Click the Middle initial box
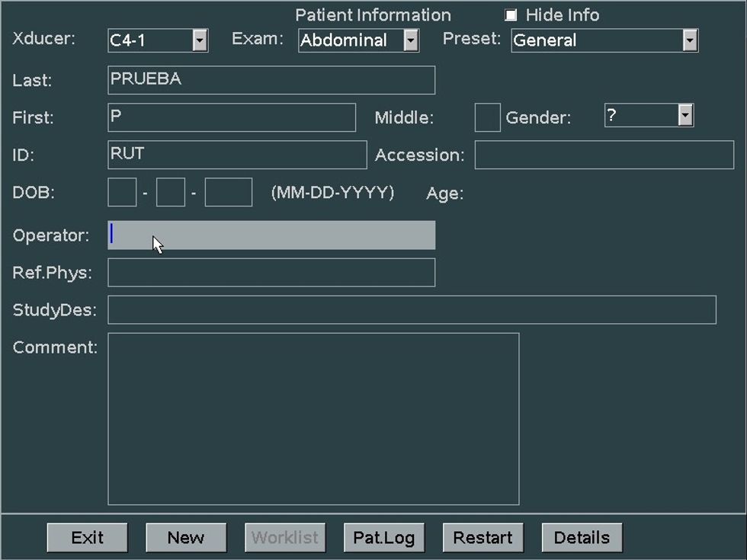747x560 pixels. click(x=487, y=118)
